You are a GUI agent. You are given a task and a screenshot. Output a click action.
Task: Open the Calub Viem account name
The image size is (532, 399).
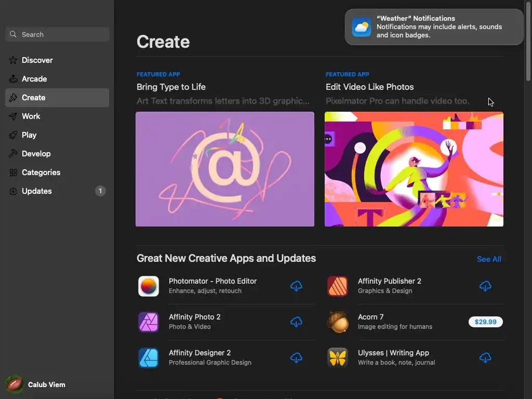(46, 384)
